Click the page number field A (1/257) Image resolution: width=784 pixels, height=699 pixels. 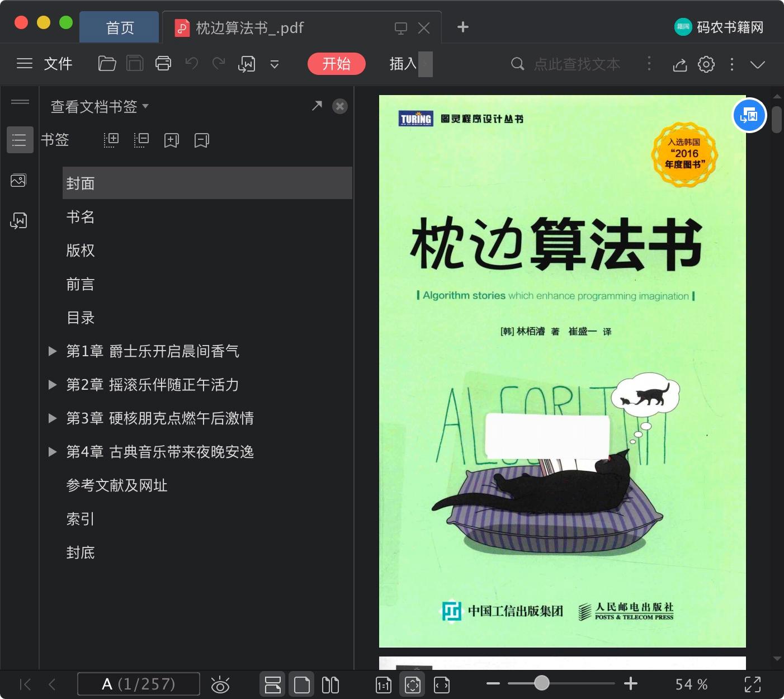tap(139, 684)
